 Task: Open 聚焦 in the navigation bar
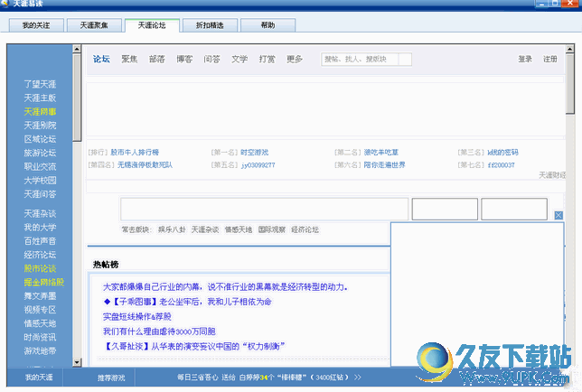tap(129, 59)
